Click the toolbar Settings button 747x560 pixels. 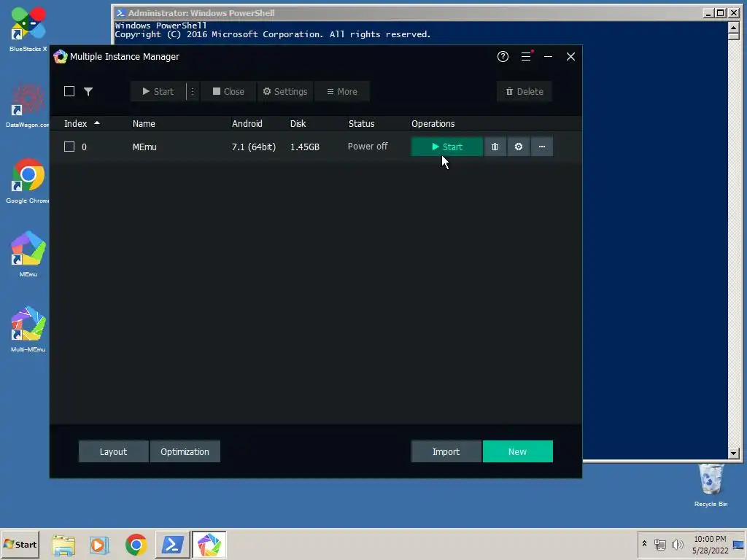(285, 91)
